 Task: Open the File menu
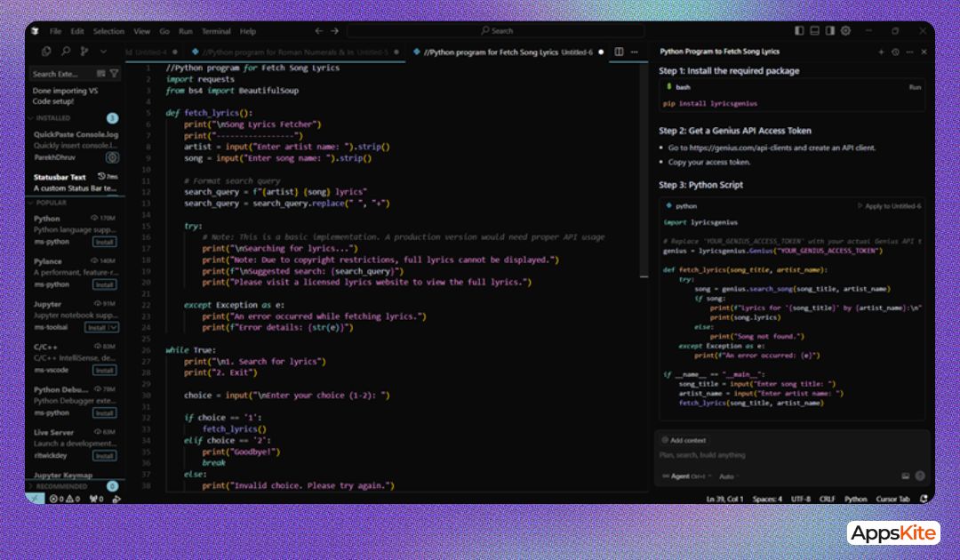55,31
